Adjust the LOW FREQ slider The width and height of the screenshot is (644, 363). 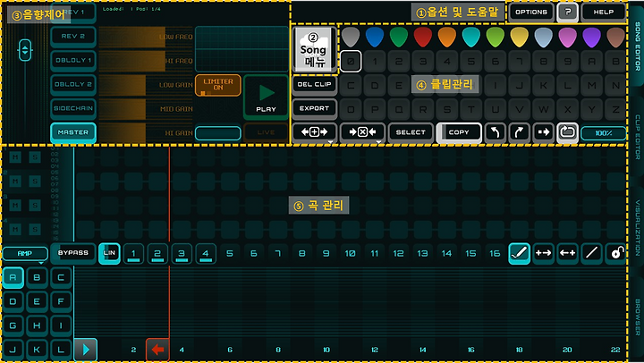click(146, 37)
